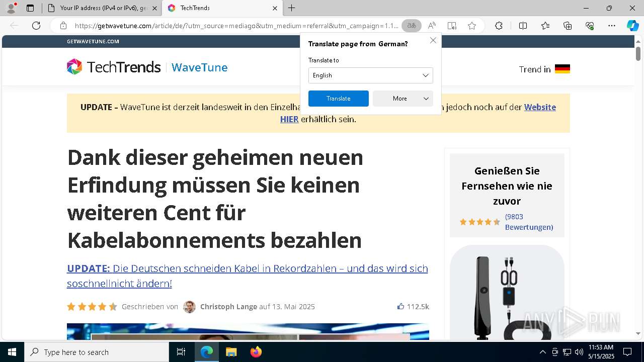Open File Explorer from taskbar
The width and height of the screenshot is (644, 362).
[x=231, y=352]
